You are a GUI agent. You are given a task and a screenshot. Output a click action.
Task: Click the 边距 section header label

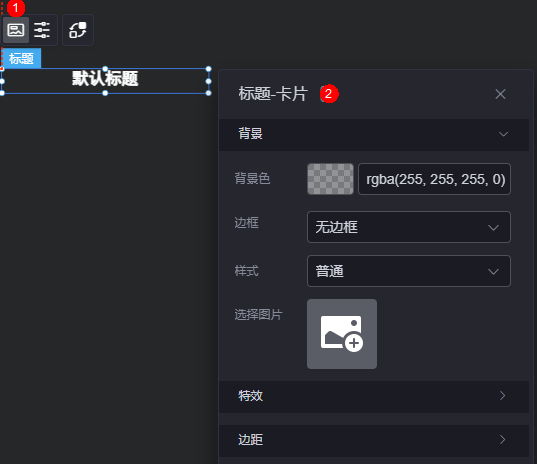tap(250, 440)
